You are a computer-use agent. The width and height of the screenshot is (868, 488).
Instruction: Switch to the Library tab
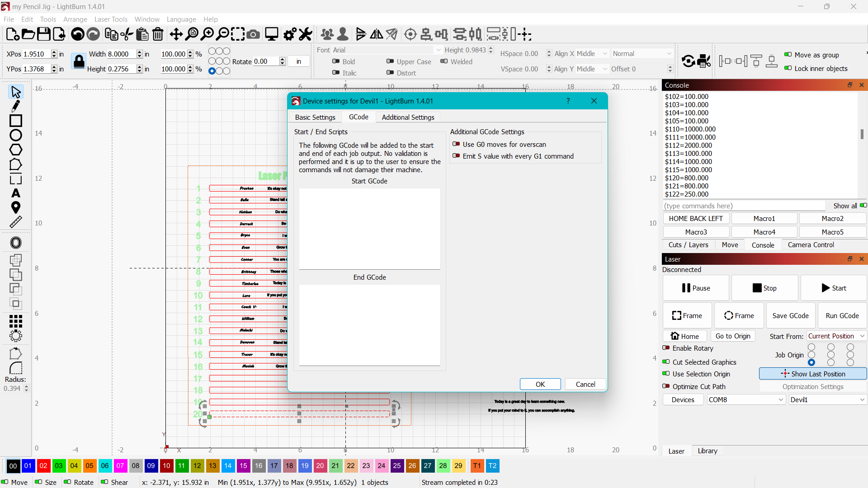(x=707, y=450)
